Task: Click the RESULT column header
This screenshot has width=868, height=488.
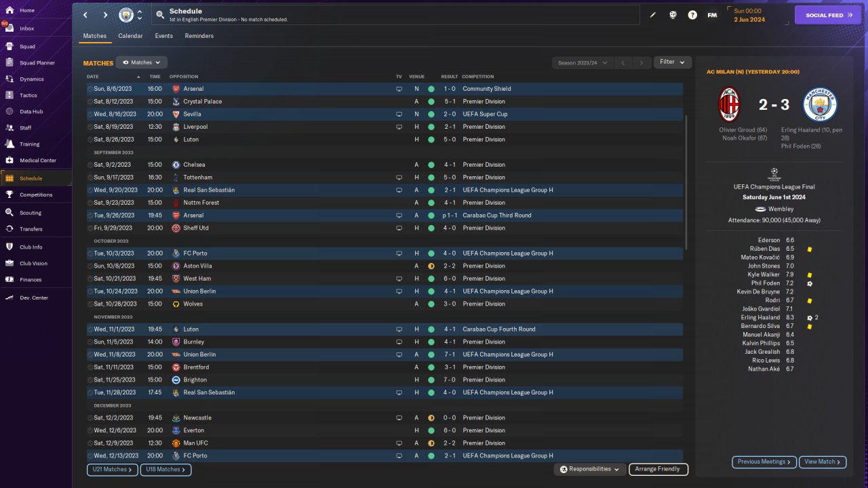Action: click(449, 77)
